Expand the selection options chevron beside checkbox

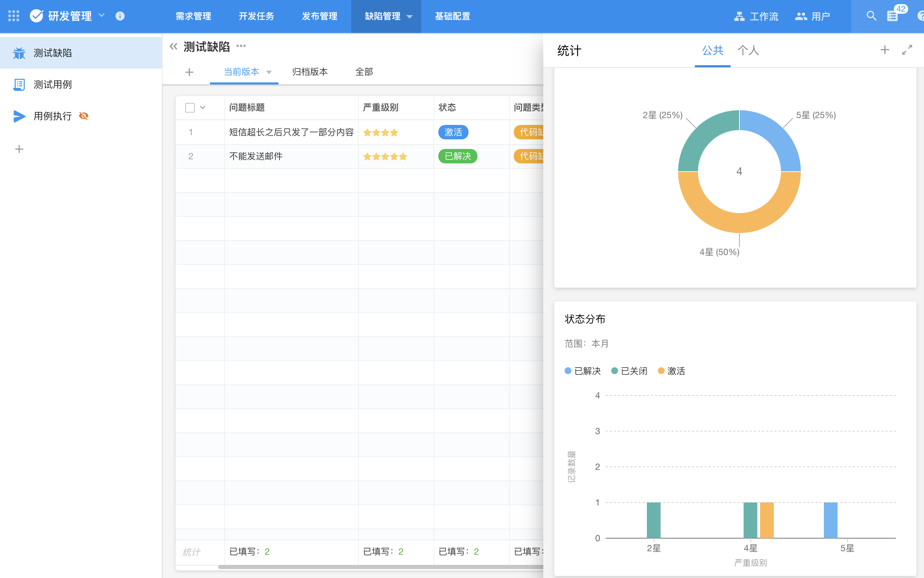tap(203, 108)
